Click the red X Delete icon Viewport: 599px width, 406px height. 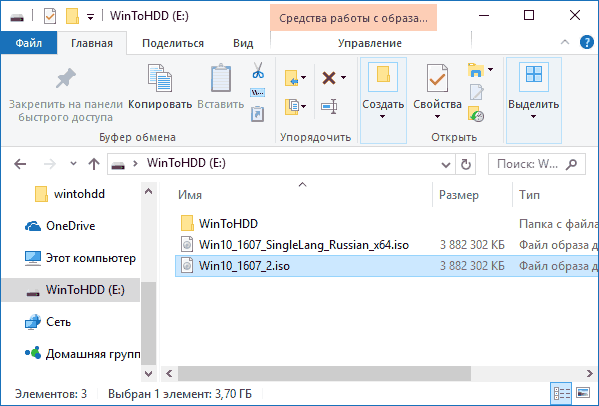tap(329, 78)
